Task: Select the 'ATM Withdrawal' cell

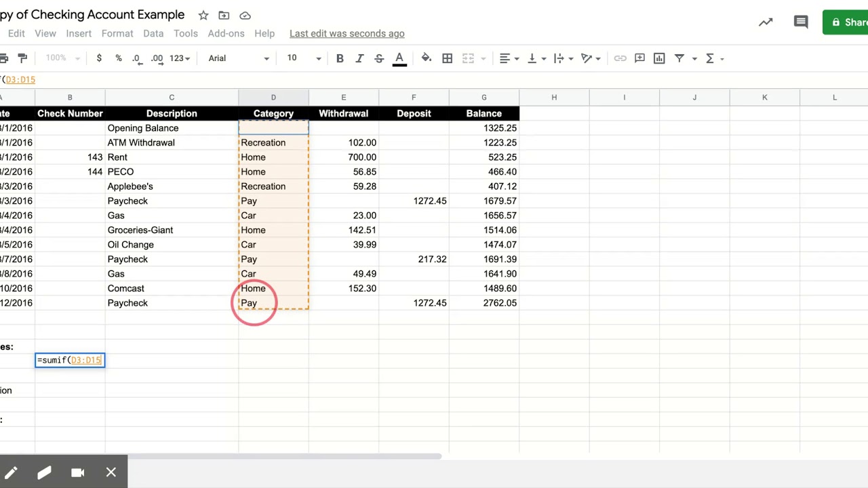Action: coord(172,142)
